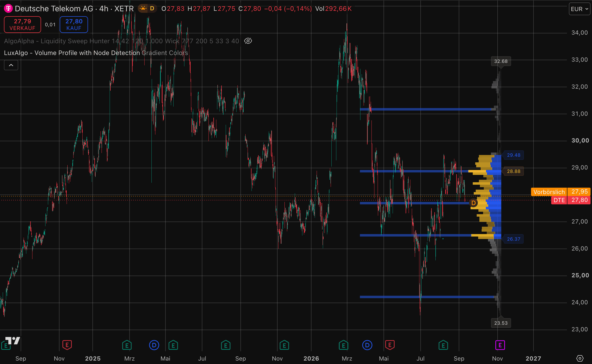Open the red earnings marker after Mai 2026

390,345
